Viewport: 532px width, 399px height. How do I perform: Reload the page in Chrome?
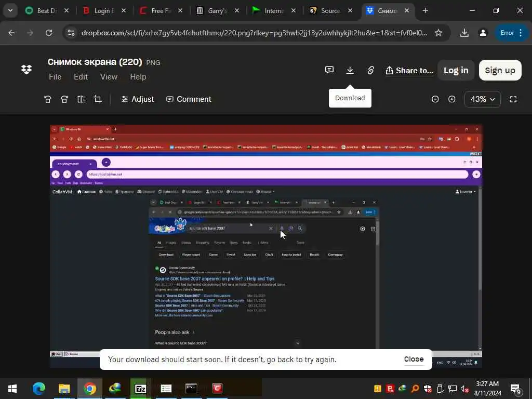coord(49,33)
